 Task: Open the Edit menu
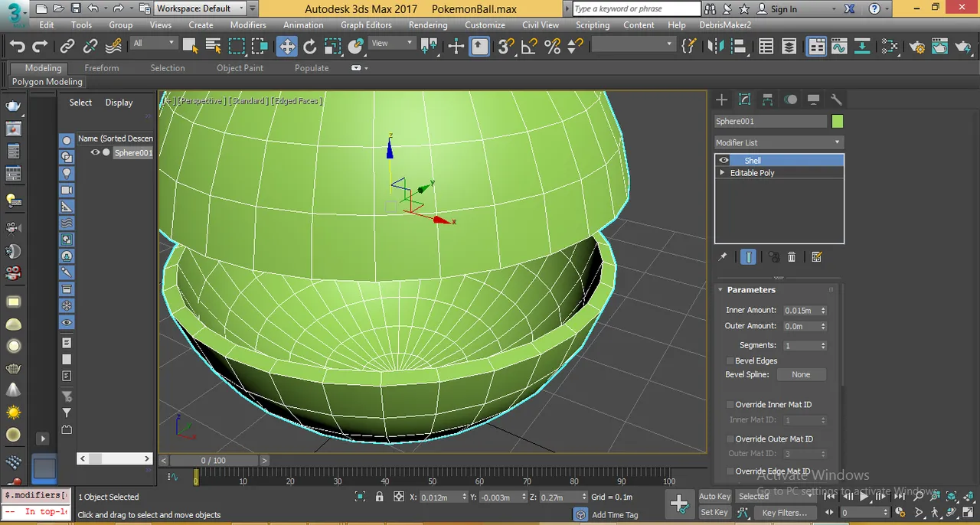click(47, 24)
